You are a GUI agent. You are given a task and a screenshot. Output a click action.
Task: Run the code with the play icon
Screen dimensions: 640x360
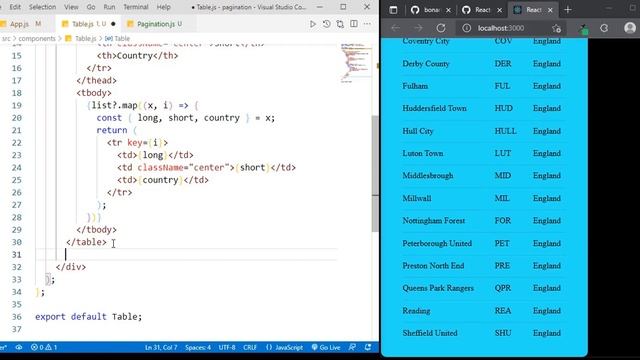313,24
